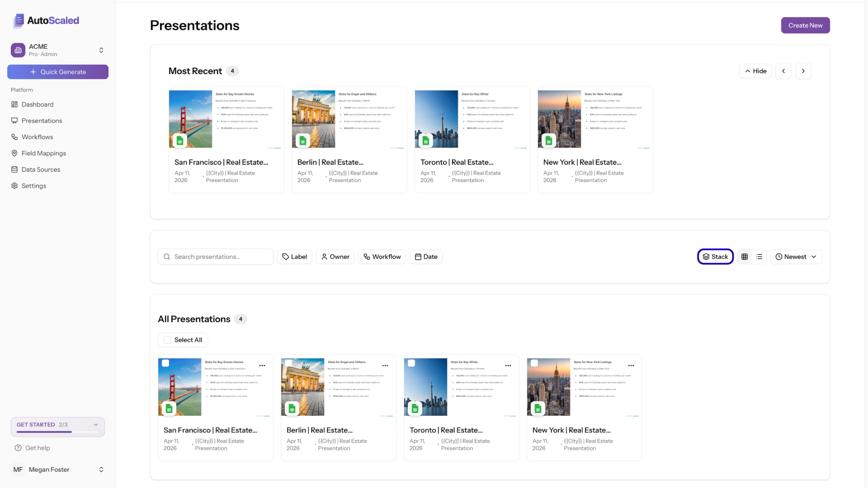
Task: Hide the Most Recent section
Action: tap(755, 71)
